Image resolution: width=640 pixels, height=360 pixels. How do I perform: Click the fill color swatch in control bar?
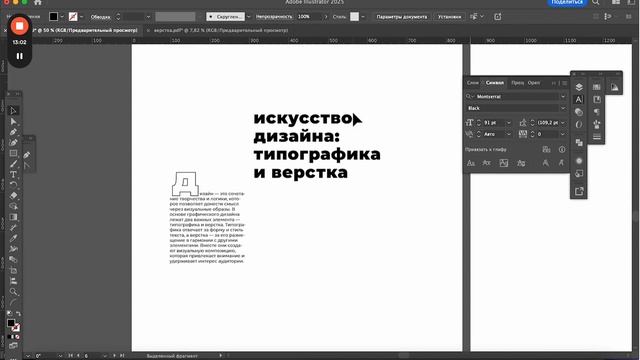tap(53, 17)
